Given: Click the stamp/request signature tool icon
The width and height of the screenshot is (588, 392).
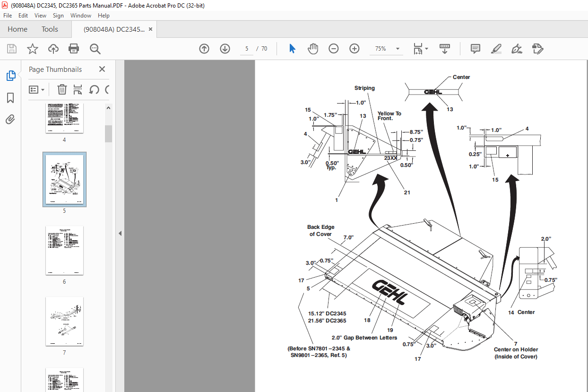Looking at the screenshot, I should pos(538,49).
